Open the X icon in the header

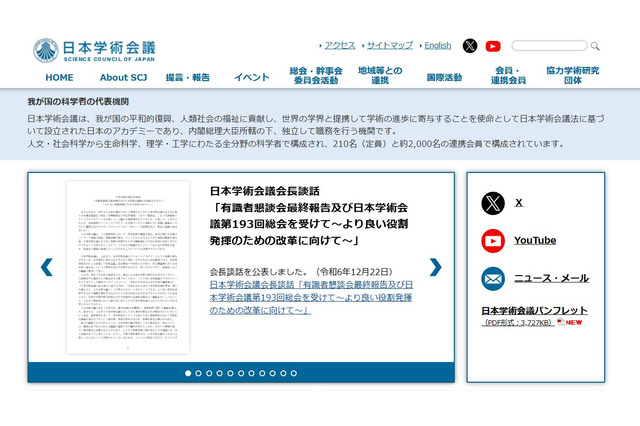470,46
